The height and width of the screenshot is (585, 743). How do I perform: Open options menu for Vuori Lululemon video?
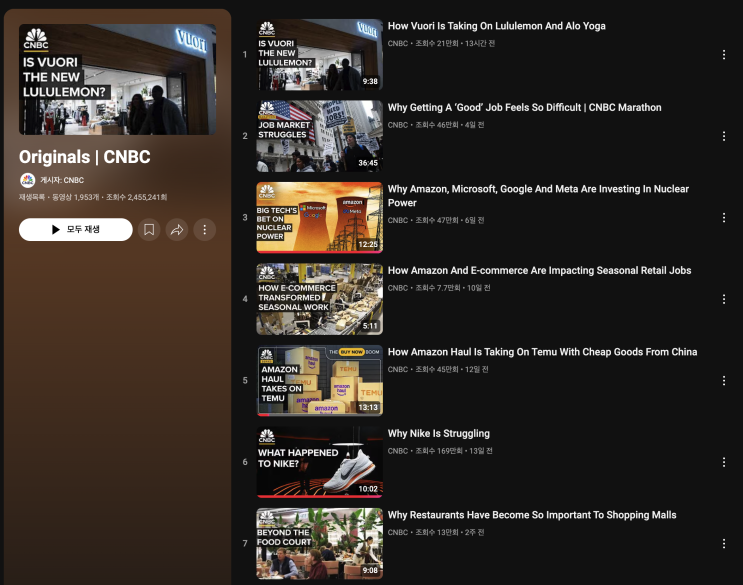pos(724,54)
